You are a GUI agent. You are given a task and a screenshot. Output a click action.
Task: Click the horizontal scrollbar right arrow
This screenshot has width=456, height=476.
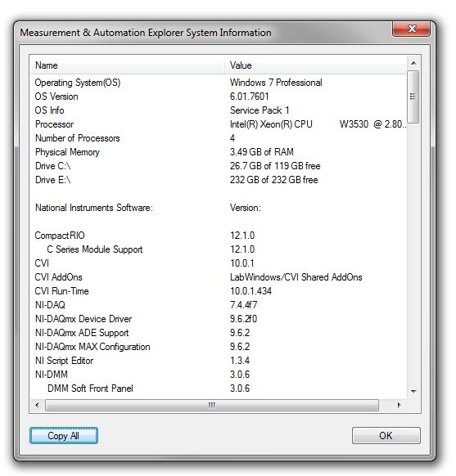point(400,405)
